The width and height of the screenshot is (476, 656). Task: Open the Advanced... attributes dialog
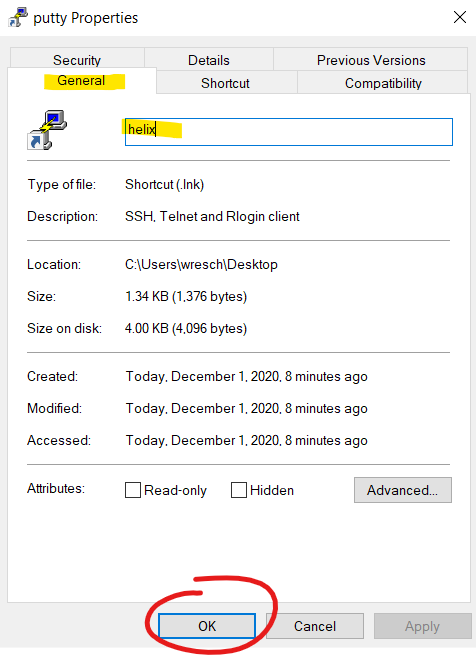[x=403, y=490]
